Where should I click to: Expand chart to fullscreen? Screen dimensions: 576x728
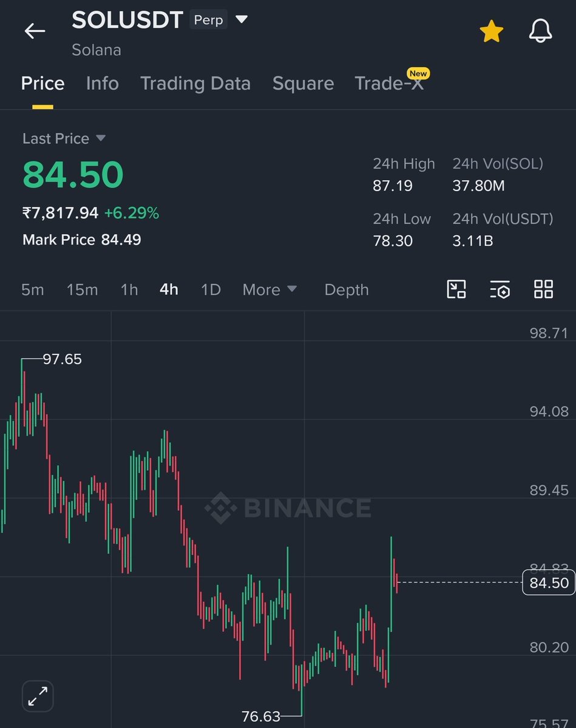(x=38, y=695)
